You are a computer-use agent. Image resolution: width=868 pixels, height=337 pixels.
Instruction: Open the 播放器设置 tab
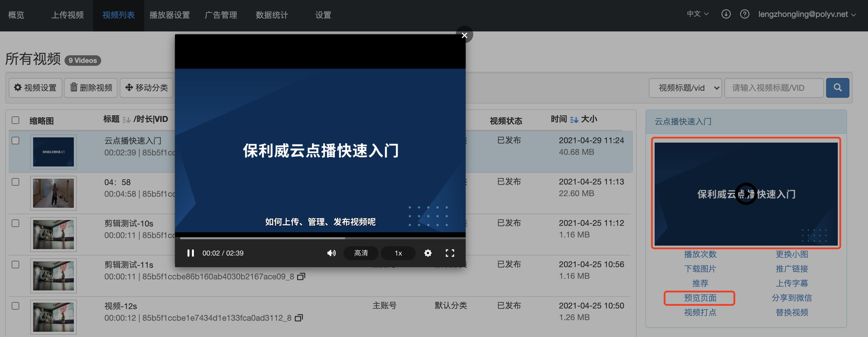[169, 15]
